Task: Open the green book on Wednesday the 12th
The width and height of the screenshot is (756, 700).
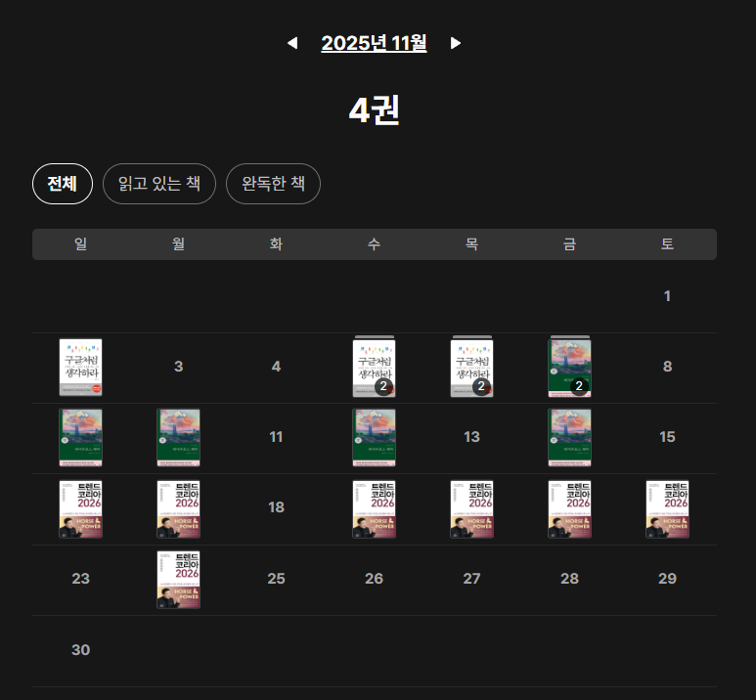Action: pyautogui.click(x=374, y=438)
